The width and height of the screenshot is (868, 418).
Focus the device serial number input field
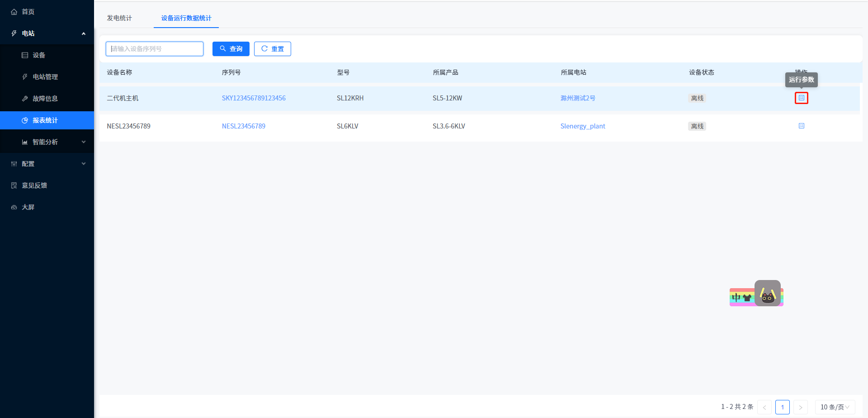[x=155, y=49]
